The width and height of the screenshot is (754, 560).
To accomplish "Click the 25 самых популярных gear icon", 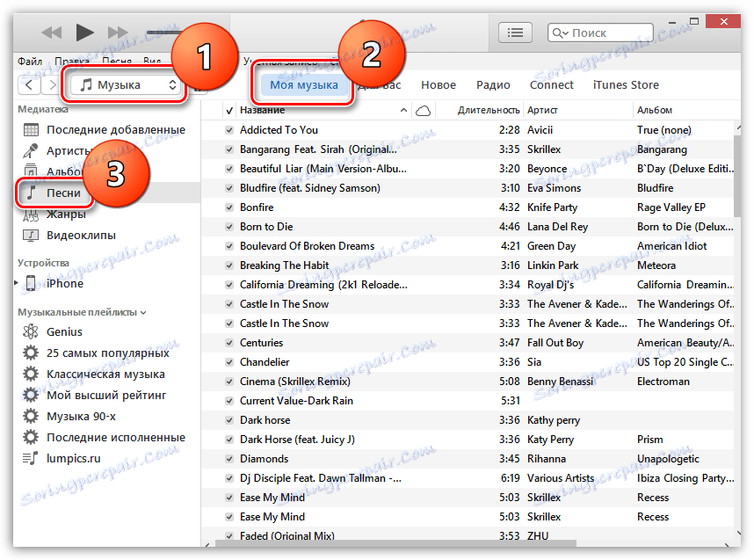I will [x=31, y=353].
